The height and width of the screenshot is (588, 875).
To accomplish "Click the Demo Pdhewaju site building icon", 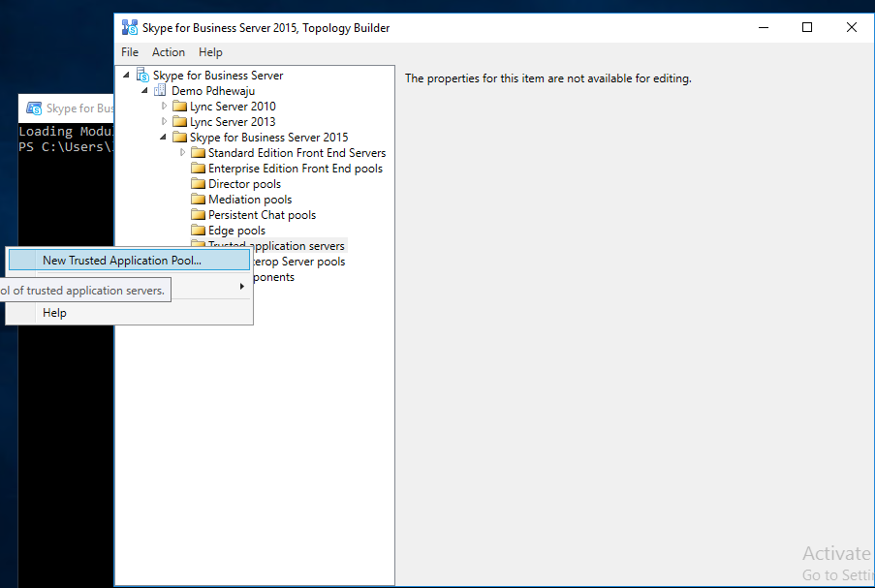I will coord(160,90).
